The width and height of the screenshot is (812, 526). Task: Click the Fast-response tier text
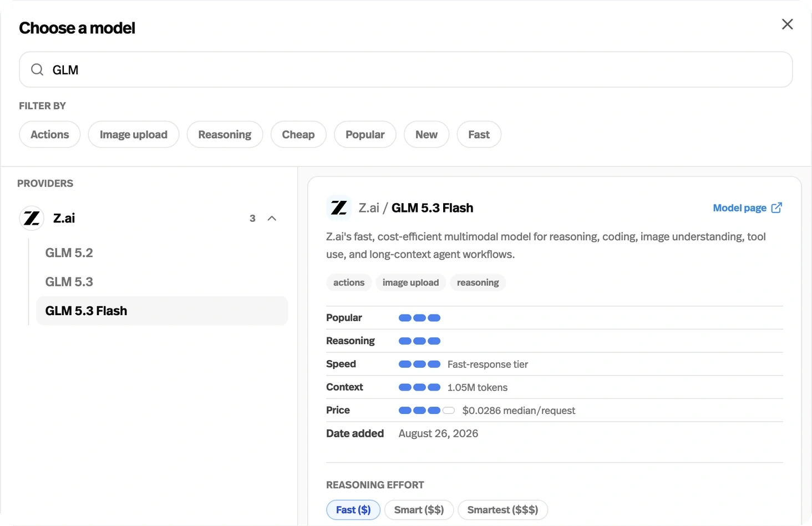point(488,365)
